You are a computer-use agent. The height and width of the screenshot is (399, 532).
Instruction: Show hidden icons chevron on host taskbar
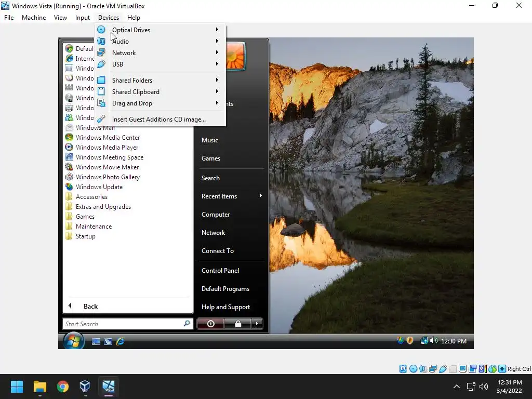(x=457, y=387)
